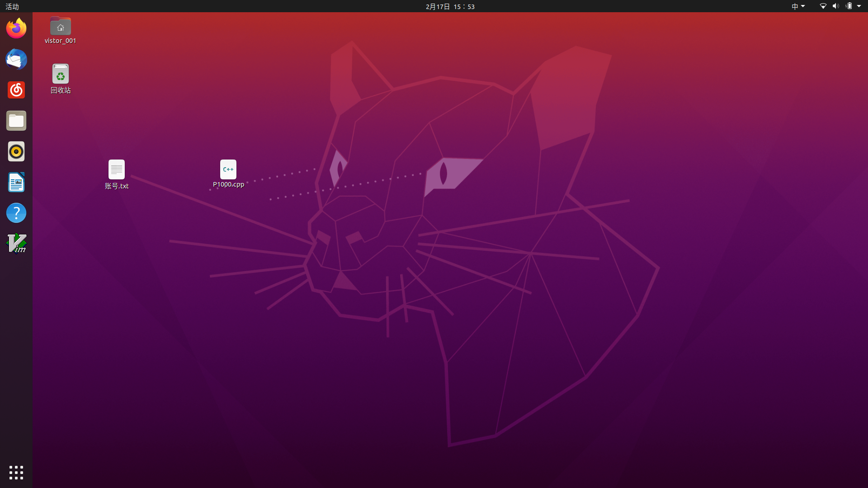The width and height of the screenshot is (868, 488).
Task: Open the Help application
Action: (x=16, y=213)
